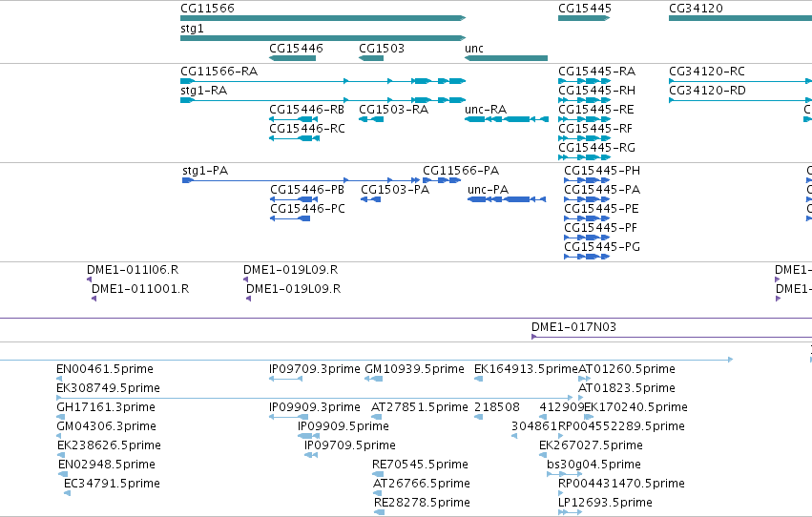Click transcript CG34120-RC
Screen dimensions: 812x517
(x=740, y=81)
